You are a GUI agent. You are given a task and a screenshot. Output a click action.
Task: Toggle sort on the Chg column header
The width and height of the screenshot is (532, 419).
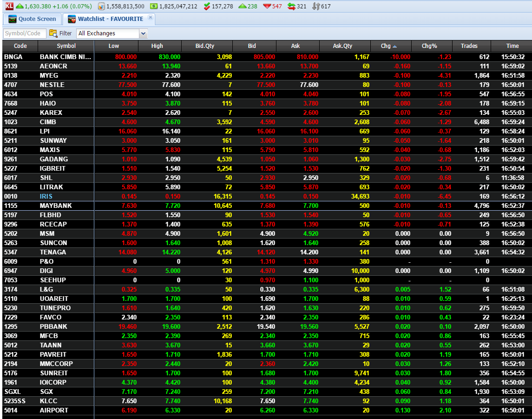(x=391, y=46)
